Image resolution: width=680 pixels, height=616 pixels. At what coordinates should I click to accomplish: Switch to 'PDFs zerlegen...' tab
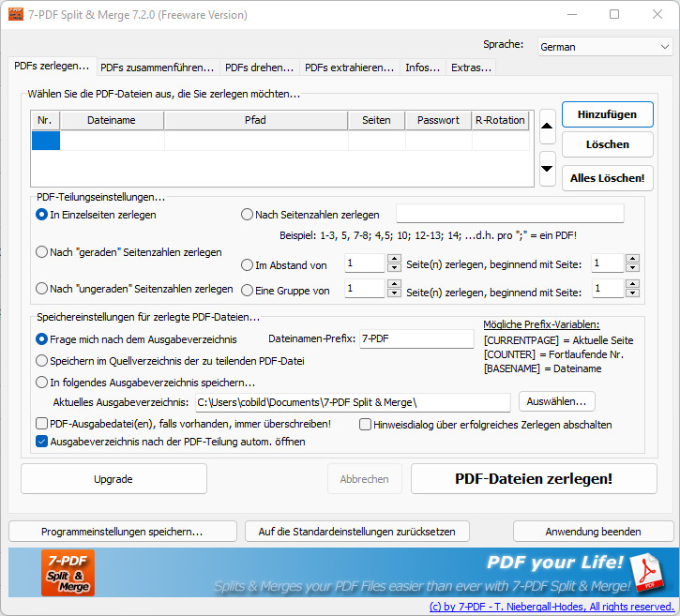click(x=52, y=67)
